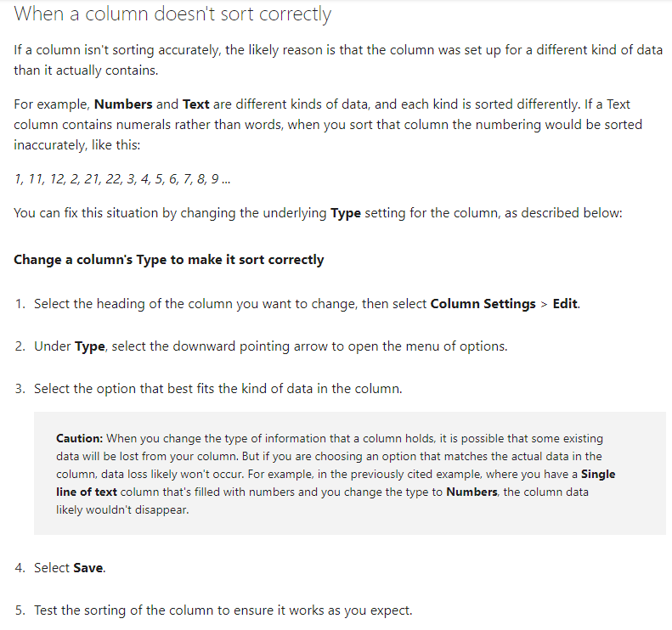Click the bold word Text next to Numbers

point(196,104)
